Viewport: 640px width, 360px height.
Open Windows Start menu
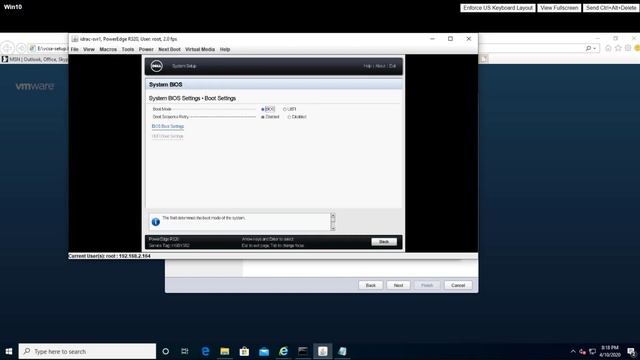(x=9, y=351)
